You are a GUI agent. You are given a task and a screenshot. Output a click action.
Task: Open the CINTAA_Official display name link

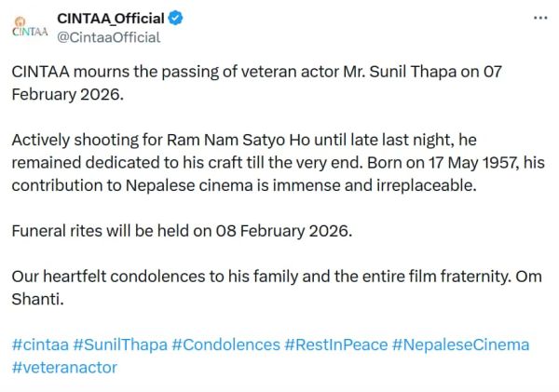(x=111, y=19)
